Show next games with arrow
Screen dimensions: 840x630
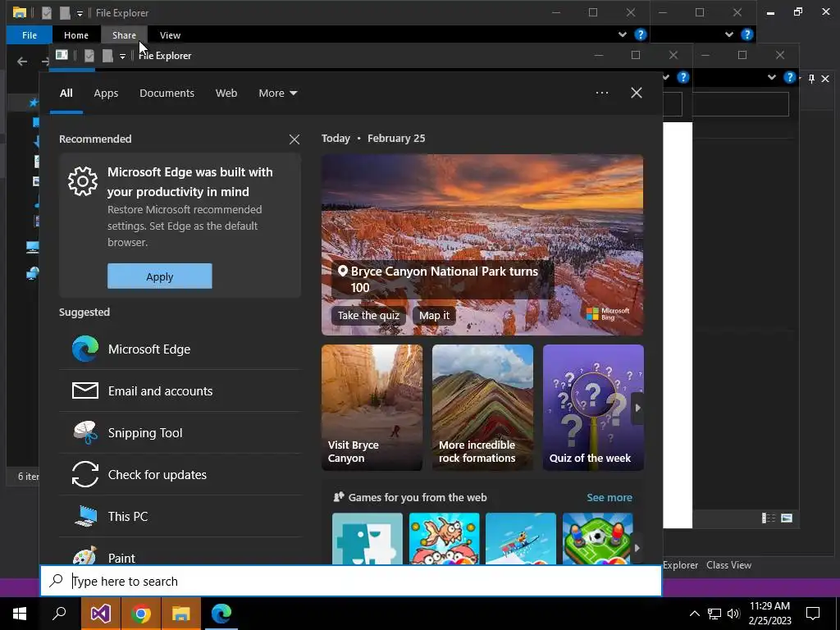pos(637,548)
